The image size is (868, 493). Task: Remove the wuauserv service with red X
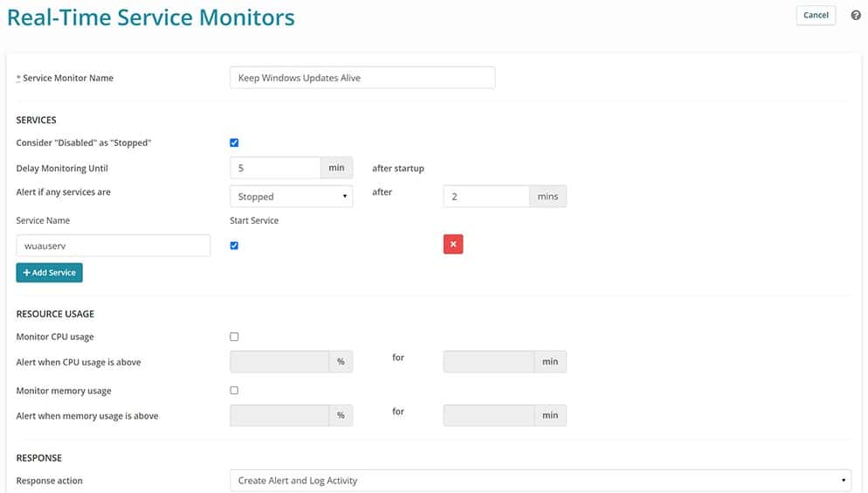click(453, 244)
